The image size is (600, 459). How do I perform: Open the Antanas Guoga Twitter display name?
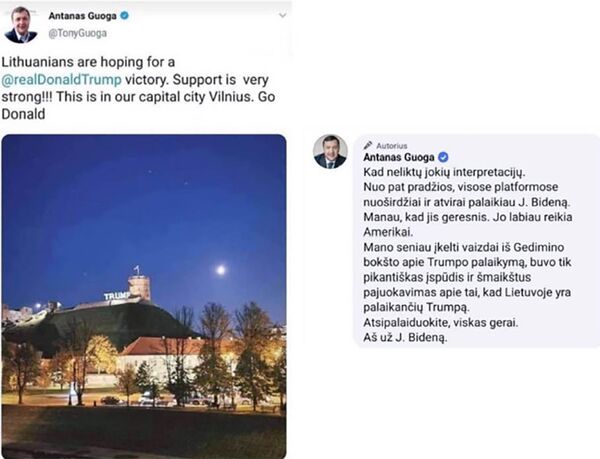[x=82, y=16]
